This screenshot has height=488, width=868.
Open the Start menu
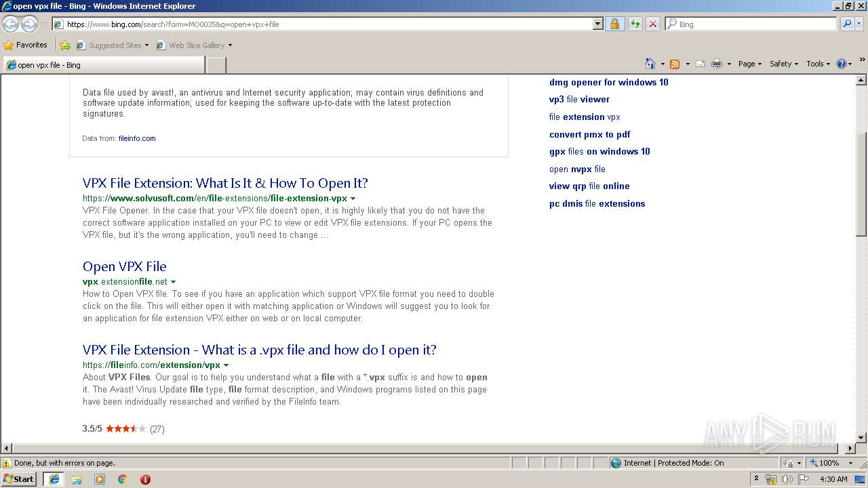click(19, 479)
